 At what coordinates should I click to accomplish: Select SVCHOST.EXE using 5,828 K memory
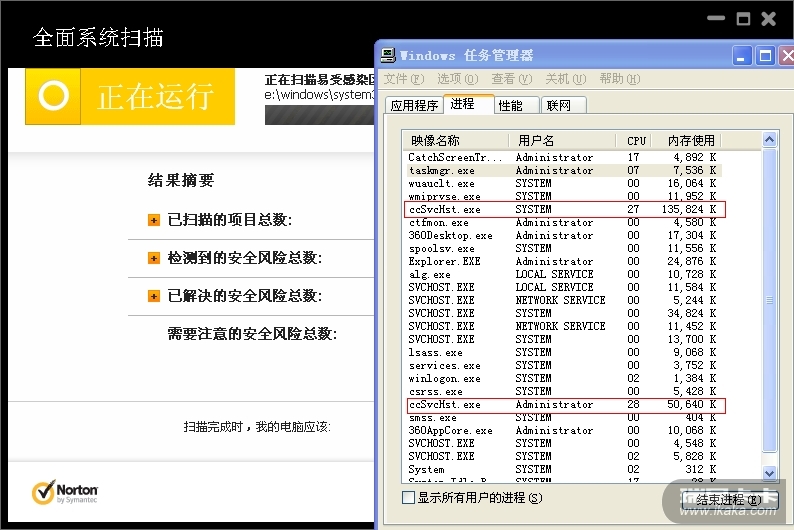pyautogui.click(x=563, y=457)
